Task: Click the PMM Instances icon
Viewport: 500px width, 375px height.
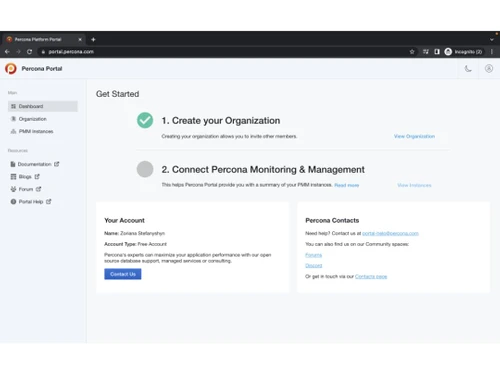Action: click(x=13, y=131)
